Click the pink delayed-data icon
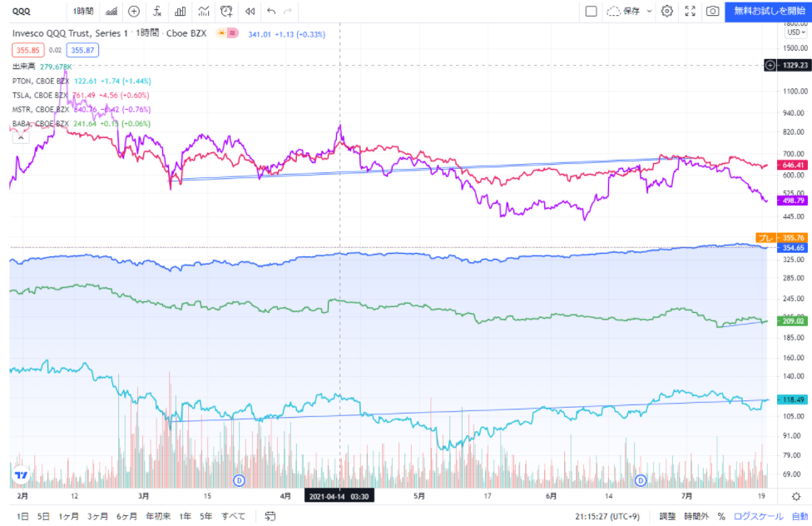Screen dimensions: 812x526 pos(232,33)
